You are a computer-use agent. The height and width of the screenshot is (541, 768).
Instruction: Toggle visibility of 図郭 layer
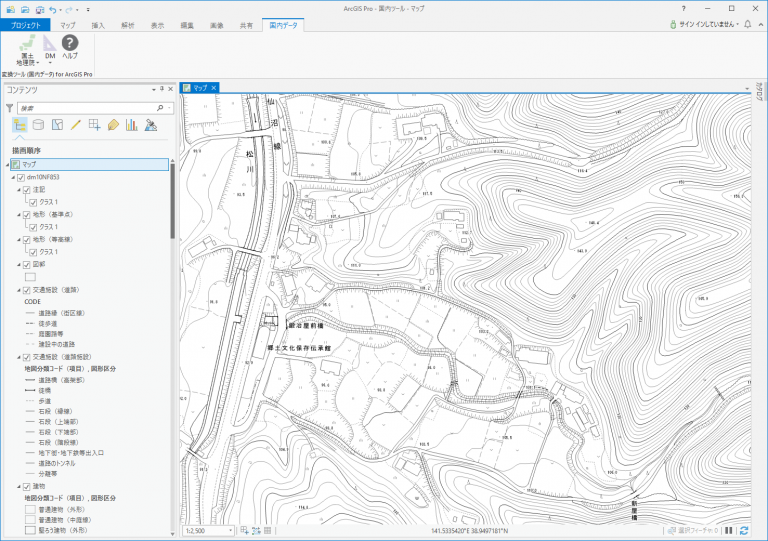26,264
